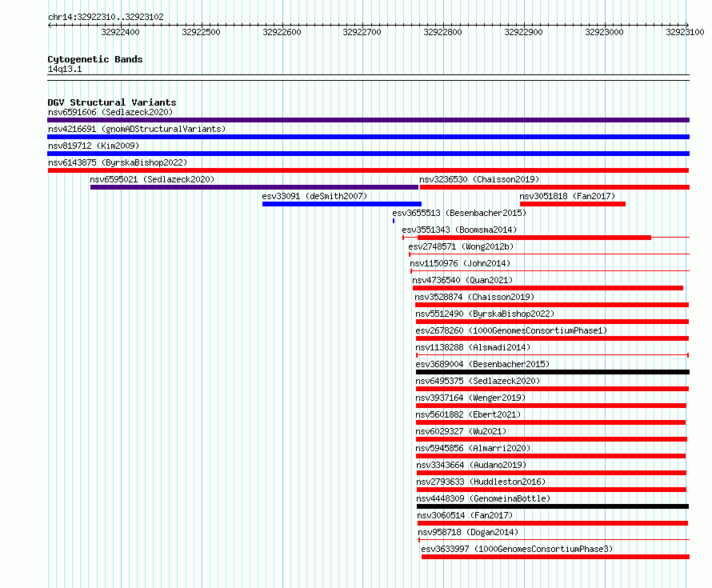Image resolution: width=712 pixels, height=588 pixels.
Task: Open nsv3343664 (Audano2019) label
Action: (471, 465)
